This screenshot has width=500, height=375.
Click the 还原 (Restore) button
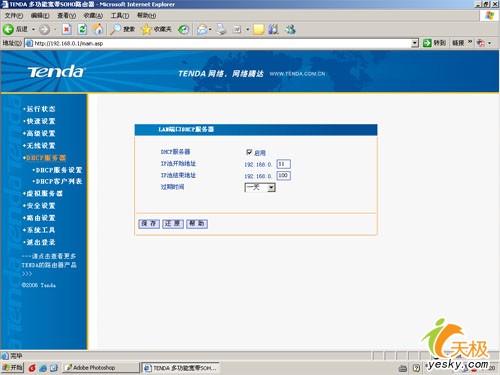[173, 224]
